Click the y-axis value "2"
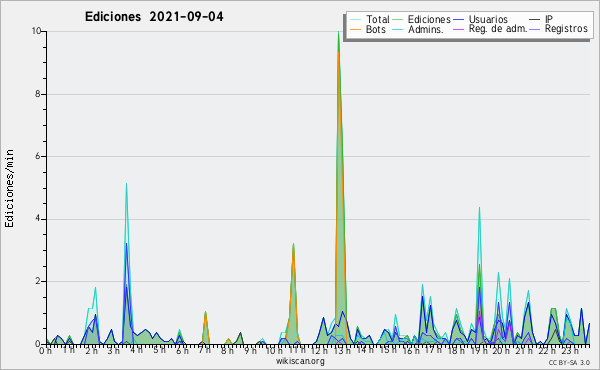 tap(38, 281)
